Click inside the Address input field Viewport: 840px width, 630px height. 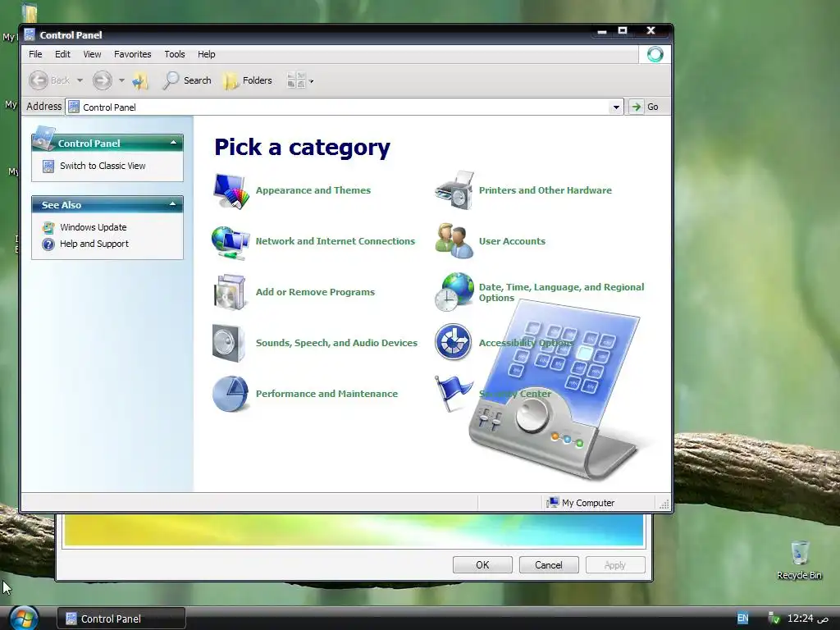[344, 107]
